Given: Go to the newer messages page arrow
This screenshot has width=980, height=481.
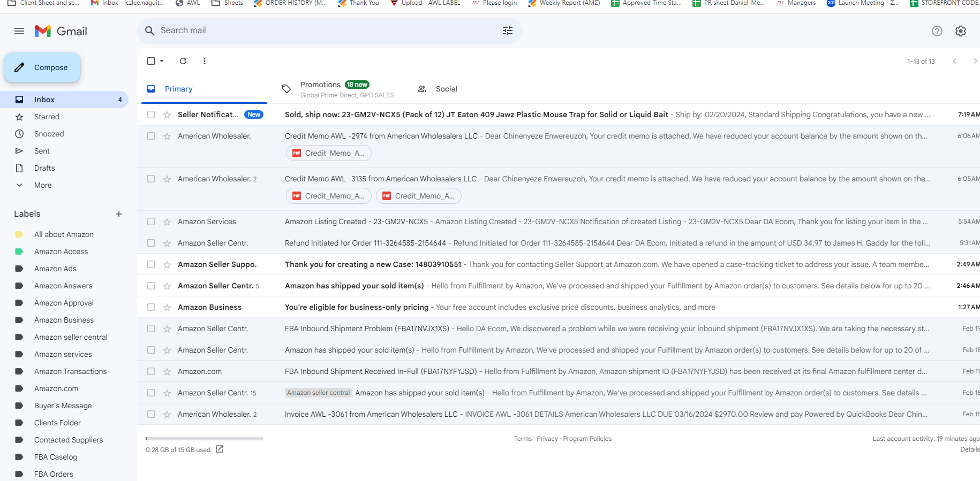Looking at the screenshot, I should pyautogui.click(x=954, y=61).
